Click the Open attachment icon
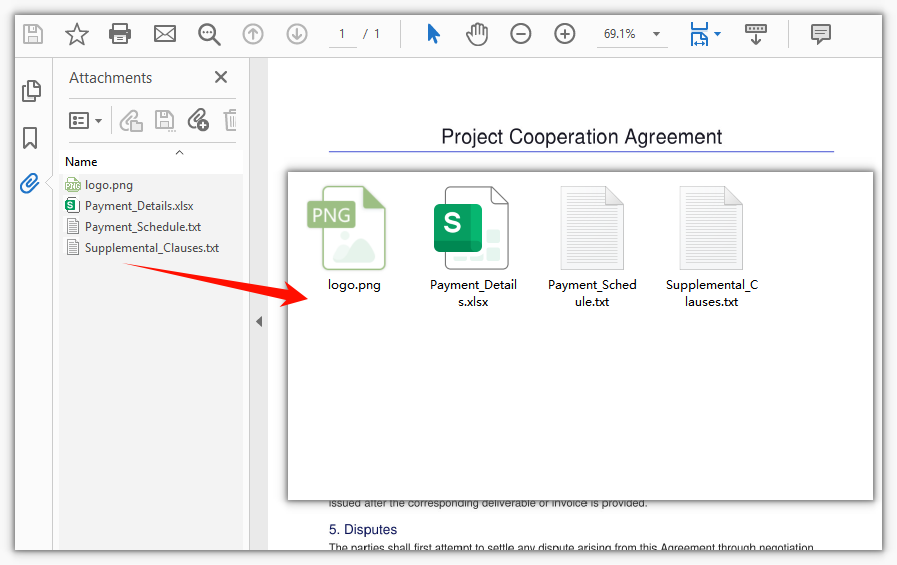This screenshot has width=897, height=565. [x=131, y=121]
